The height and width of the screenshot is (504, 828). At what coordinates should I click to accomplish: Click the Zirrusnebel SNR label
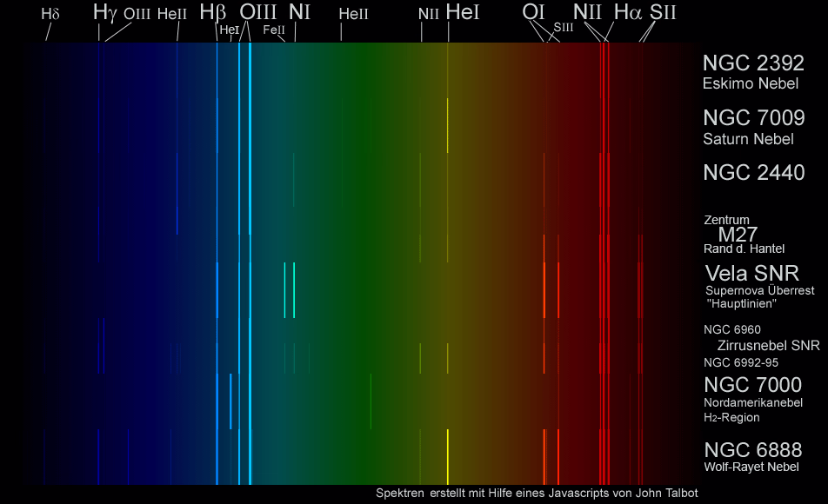point(768,345)
